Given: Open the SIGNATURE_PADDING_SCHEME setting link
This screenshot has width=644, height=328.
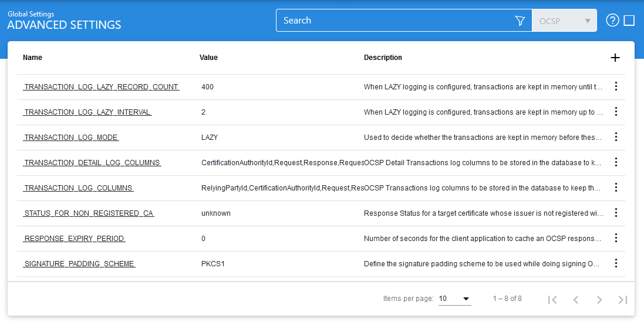Looking at the screenshot, I should click(79, 264).
